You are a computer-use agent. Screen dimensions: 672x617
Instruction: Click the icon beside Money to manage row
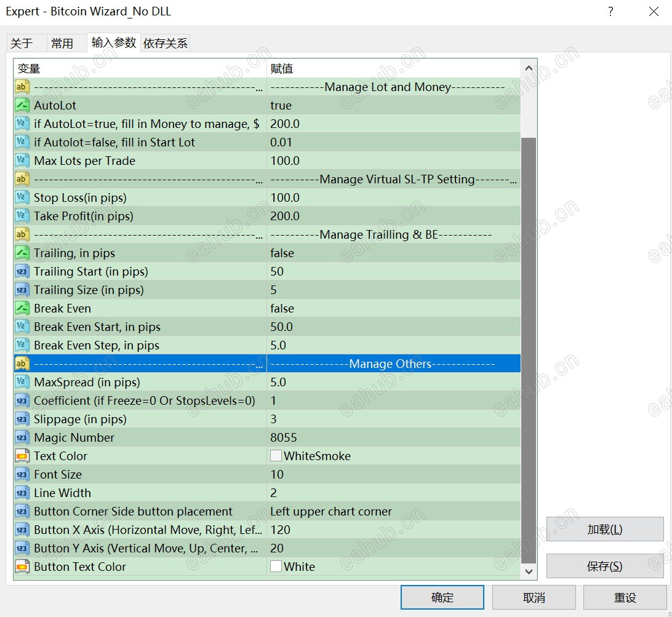tap(22, 124)
